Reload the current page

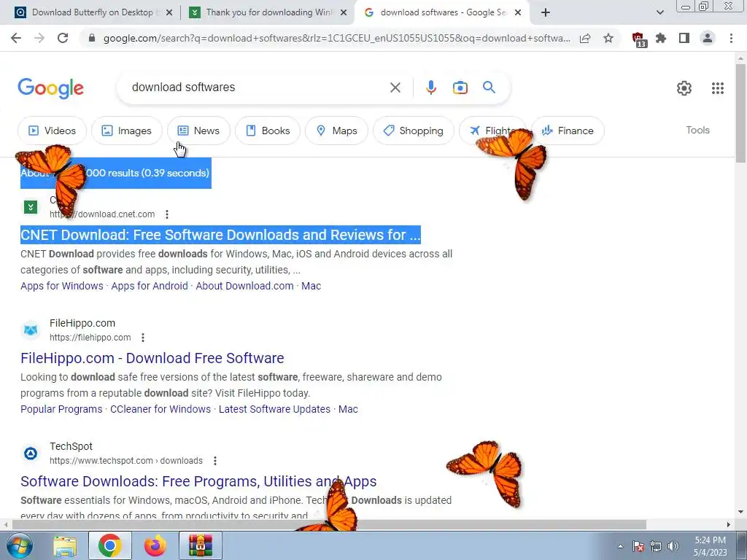(x=63, y=38)
